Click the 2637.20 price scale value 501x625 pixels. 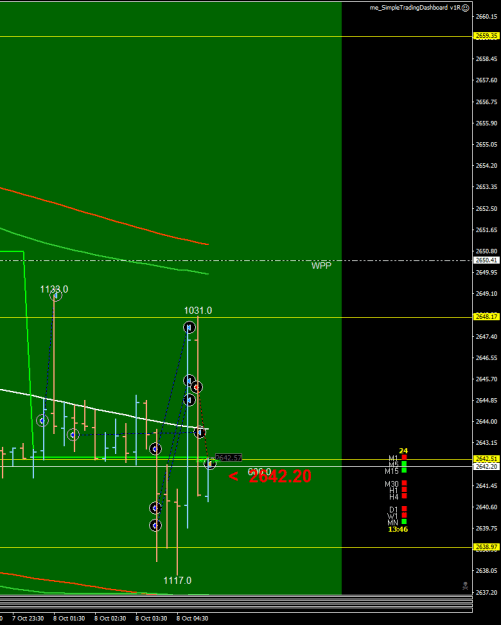click(x=486, y=592)
